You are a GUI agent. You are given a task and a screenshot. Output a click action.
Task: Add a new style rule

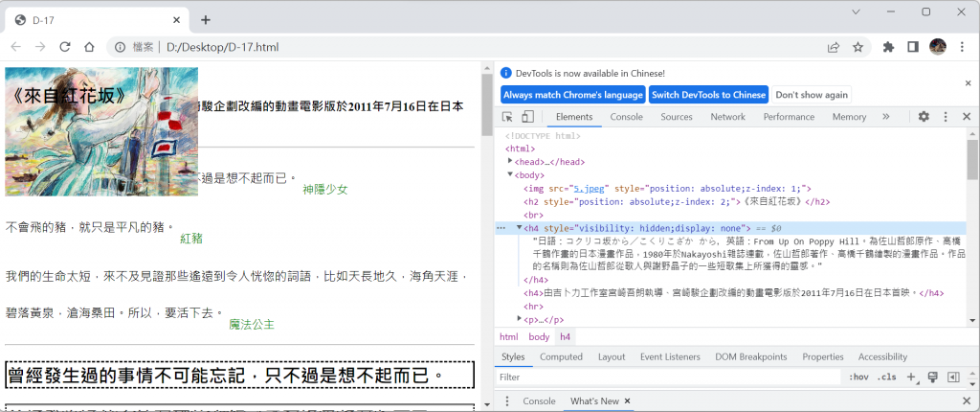tap(911, 377)
